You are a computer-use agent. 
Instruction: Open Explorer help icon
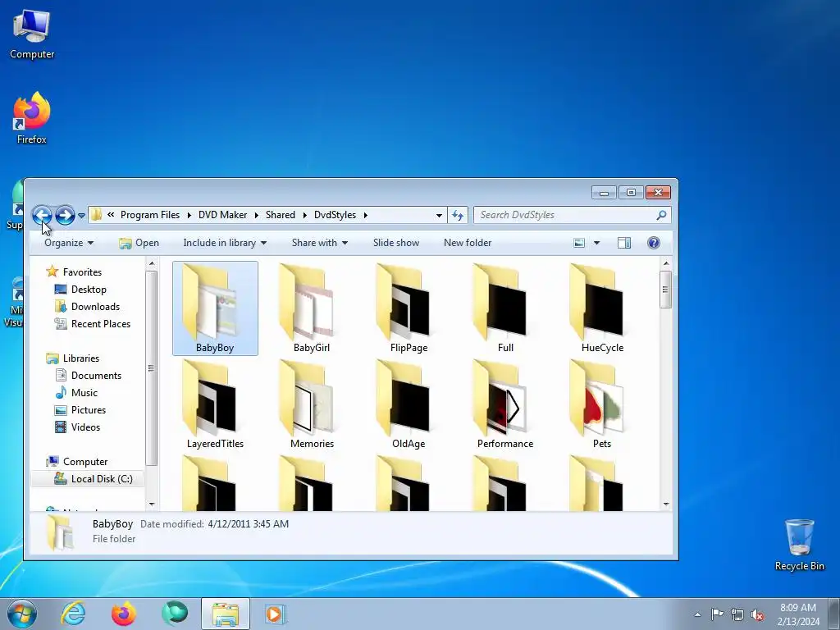[x=654, y=243]
